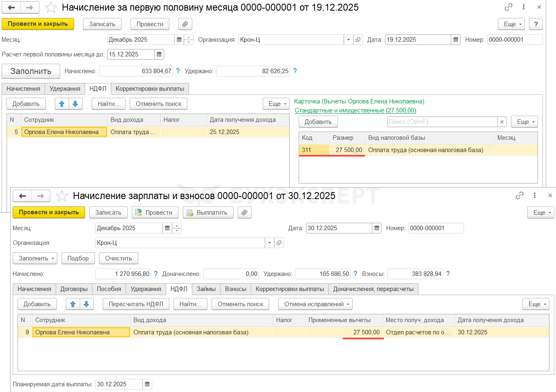Star the advance payroll document as favorite
The height and width of the screenshot is (392, 556).
click(51, 7)
